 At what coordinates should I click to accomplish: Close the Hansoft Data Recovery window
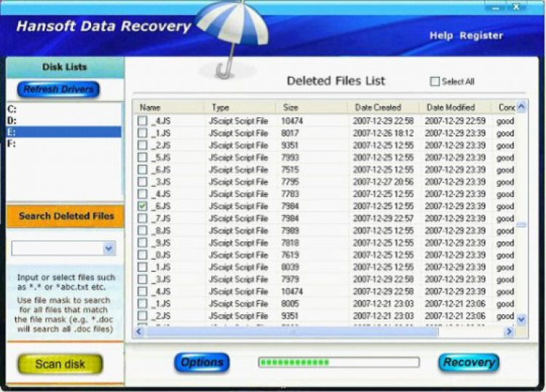[516, 7]
